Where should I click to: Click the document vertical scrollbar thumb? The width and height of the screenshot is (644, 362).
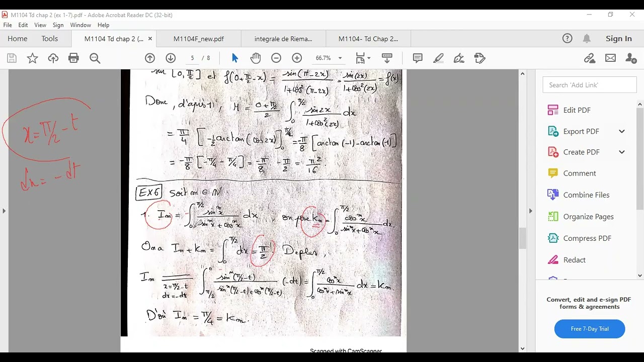pyautogui.click(x=522, y=238)
